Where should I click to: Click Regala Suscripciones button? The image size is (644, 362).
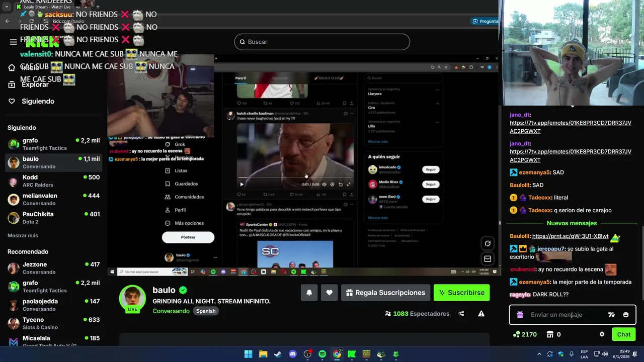click(x=385, y=293)
